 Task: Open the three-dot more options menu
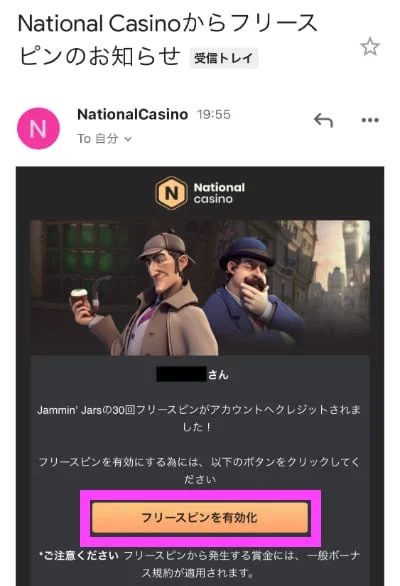pyautogui.click(x=370, y=120)
